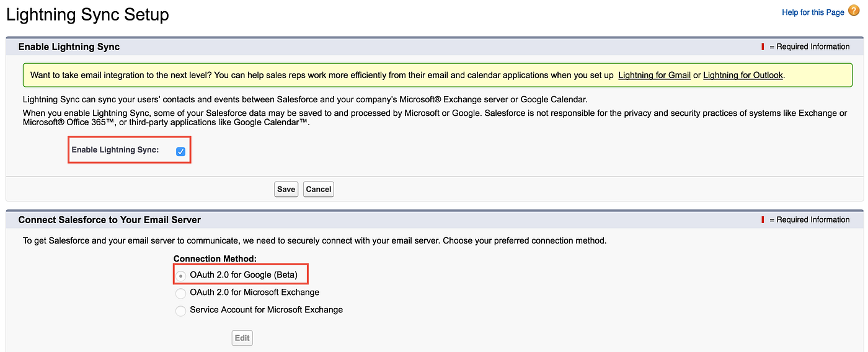Select Service Account for Microsoft Exchange option
Image resolution: width=868 pixels, height=352 pixels.
[x=180, y=310]
